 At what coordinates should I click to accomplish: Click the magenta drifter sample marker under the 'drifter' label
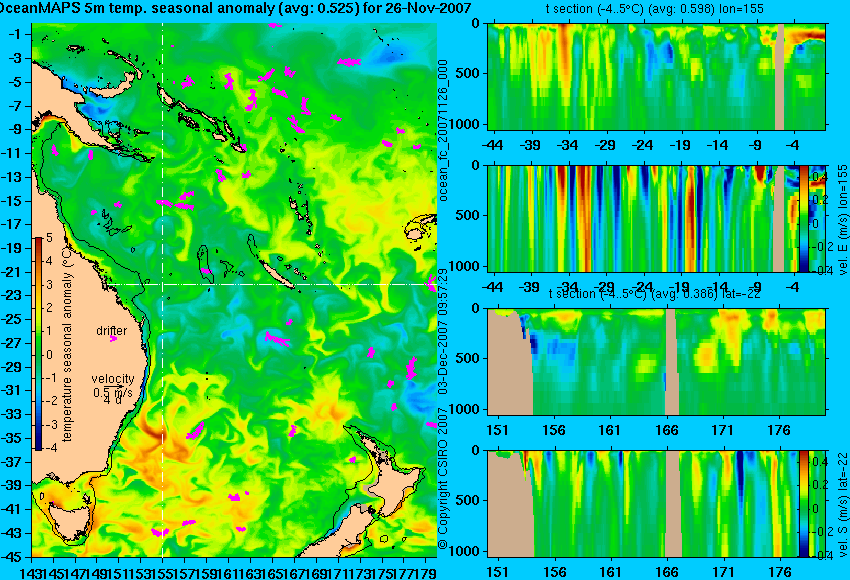[x=113, y=339]
